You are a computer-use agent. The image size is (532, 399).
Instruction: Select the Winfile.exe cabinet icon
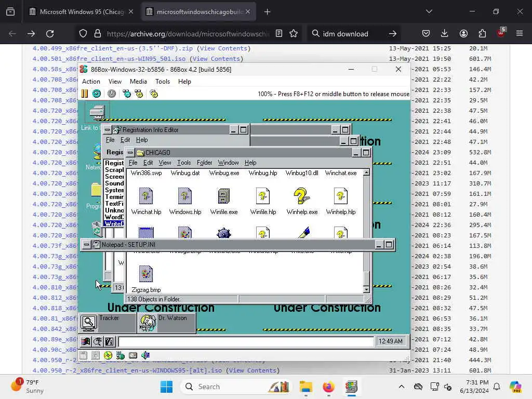(x=224, y=196)
